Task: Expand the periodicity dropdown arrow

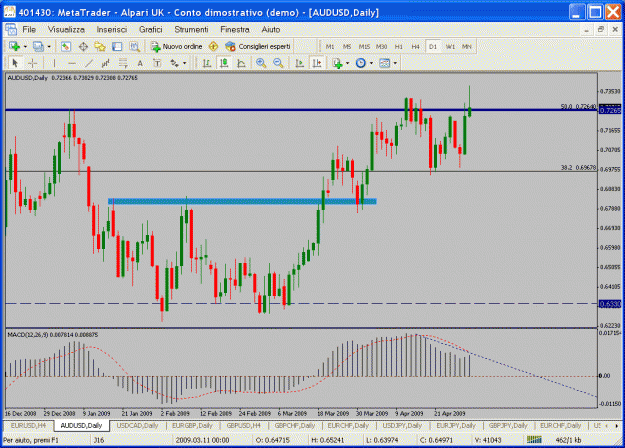Action: 371,63
